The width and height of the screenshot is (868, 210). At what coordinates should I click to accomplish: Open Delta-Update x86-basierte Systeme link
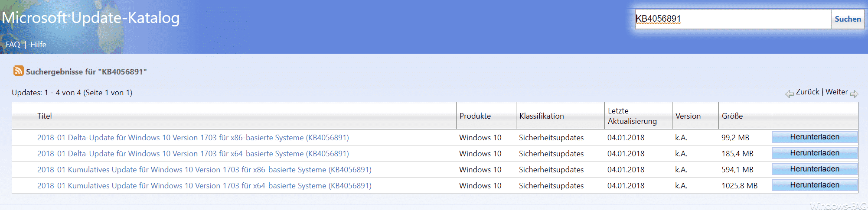point(193,138)
